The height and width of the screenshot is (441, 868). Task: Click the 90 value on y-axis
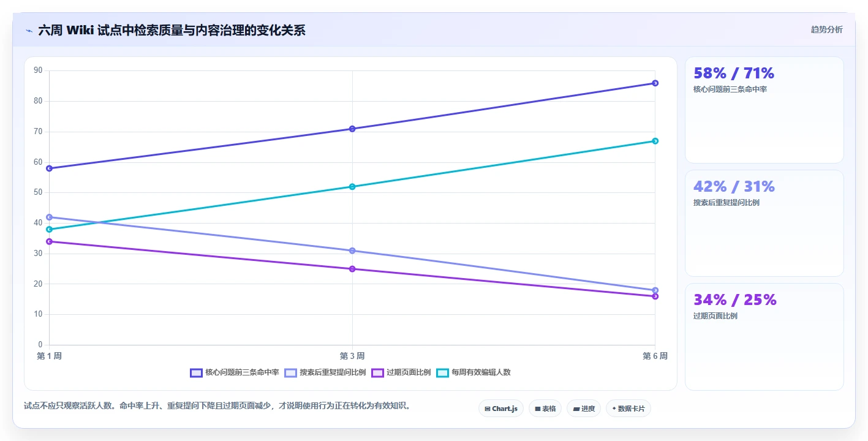38,70
